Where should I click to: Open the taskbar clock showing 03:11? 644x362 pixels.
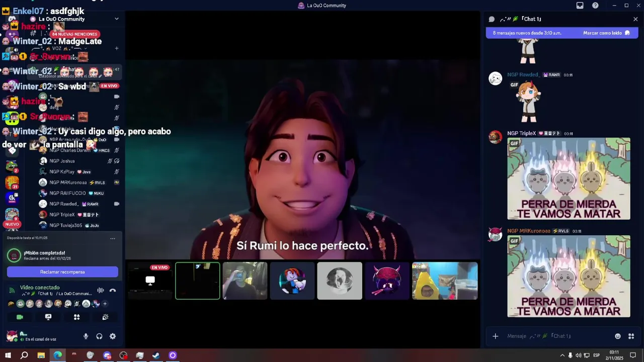614,355
